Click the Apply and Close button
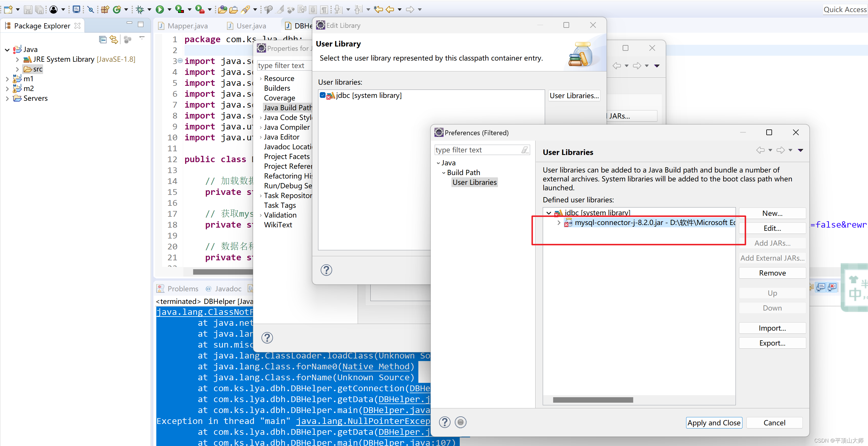The image size is (868, 446). click(714, 422)
